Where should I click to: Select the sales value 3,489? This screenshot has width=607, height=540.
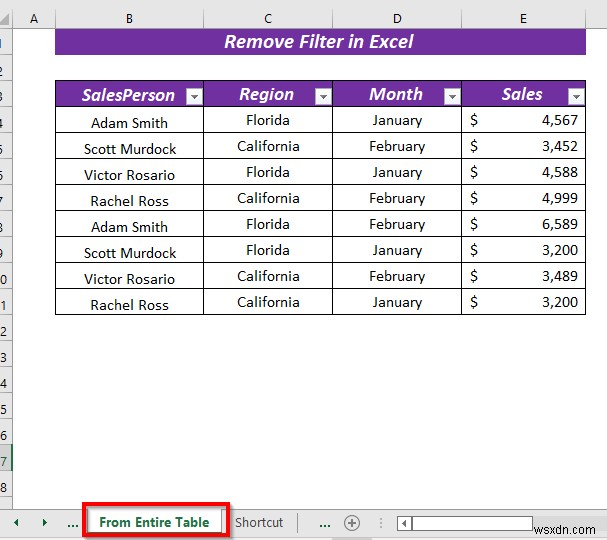(523, 276)
